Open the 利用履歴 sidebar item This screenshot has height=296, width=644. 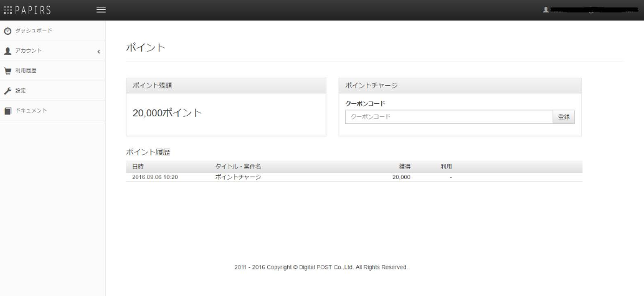click(x=26, y=71)
